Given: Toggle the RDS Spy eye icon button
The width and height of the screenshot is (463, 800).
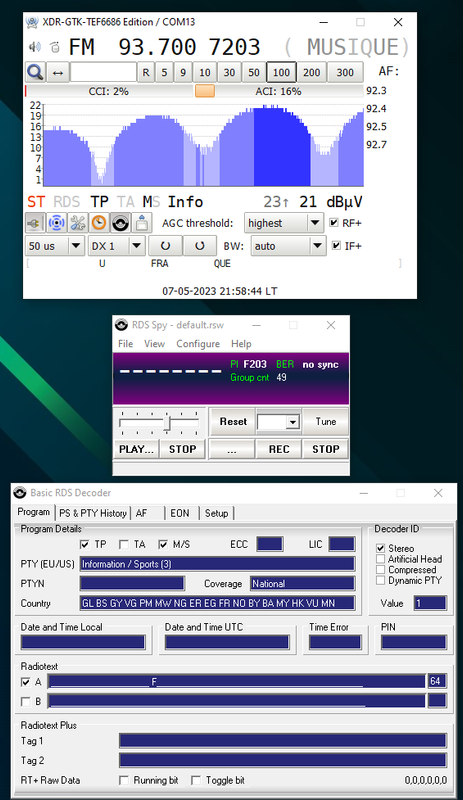Looking at the screenshot, I should coord(120,223).
